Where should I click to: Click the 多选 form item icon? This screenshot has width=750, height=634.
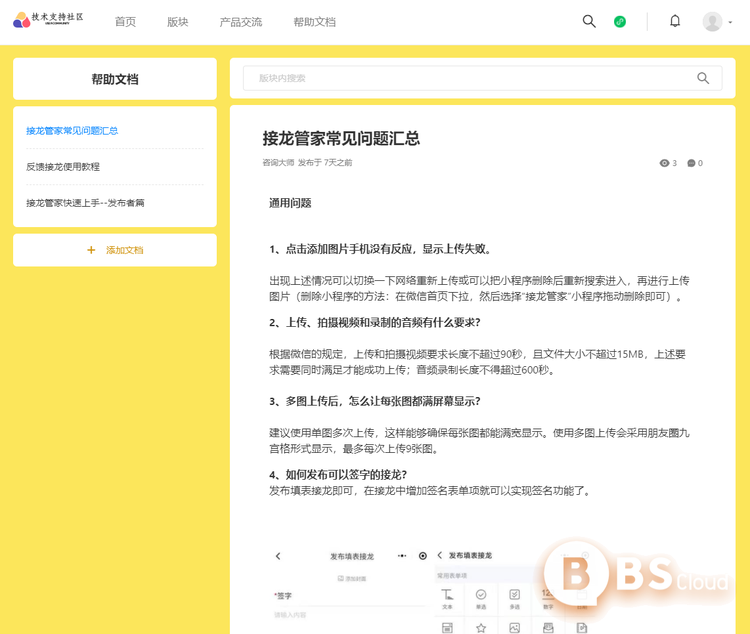[x=515, y=595]
